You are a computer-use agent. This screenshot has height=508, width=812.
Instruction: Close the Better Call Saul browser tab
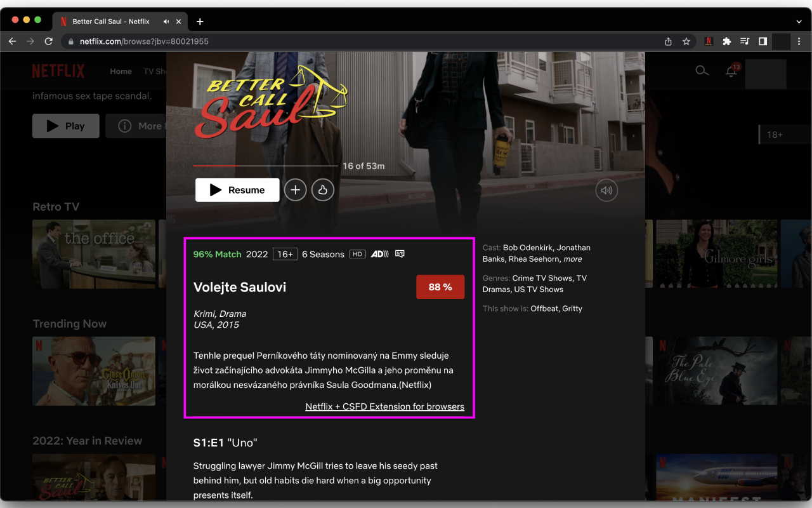(x=179, y=22)
